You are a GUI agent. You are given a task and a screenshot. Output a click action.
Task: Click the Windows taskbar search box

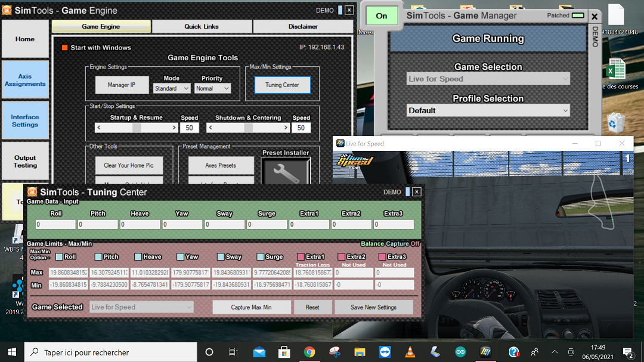point(111,352)
